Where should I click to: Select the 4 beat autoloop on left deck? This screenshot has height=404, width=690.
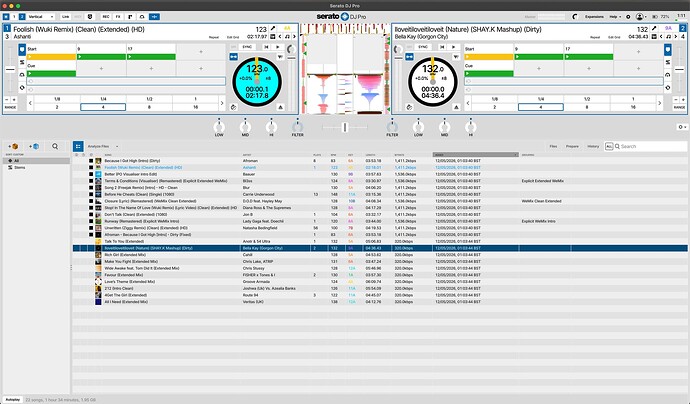[103, 107]
